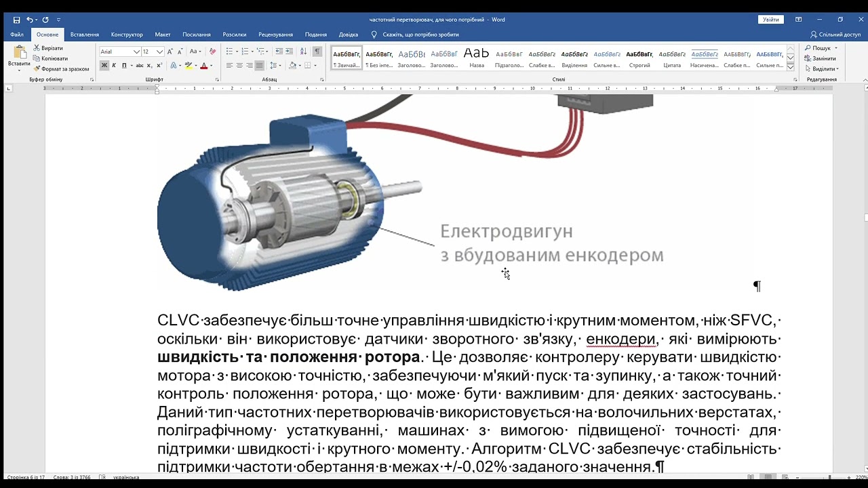Click the Save icon in quick access toolbar
The height and width of the screenshot is (488, 868).
coord(16,20)
